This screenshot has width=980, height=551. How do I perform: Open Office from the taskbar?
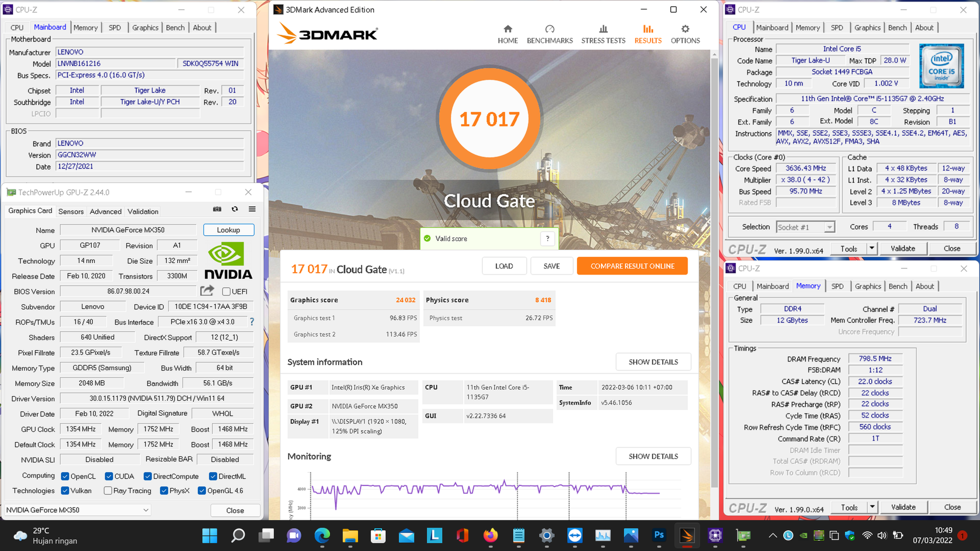pyautogui.click(x=462, y=536)
